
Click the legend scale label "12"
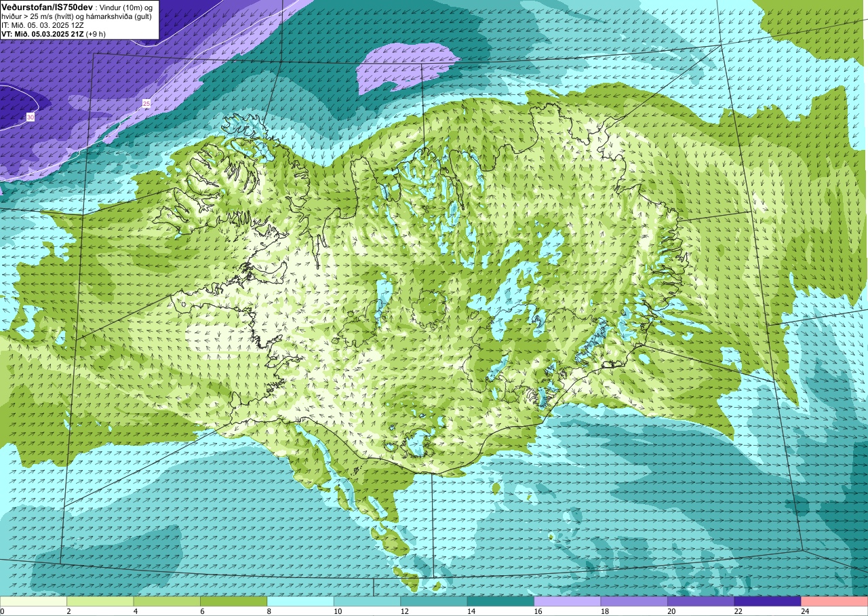pos(405,611)
